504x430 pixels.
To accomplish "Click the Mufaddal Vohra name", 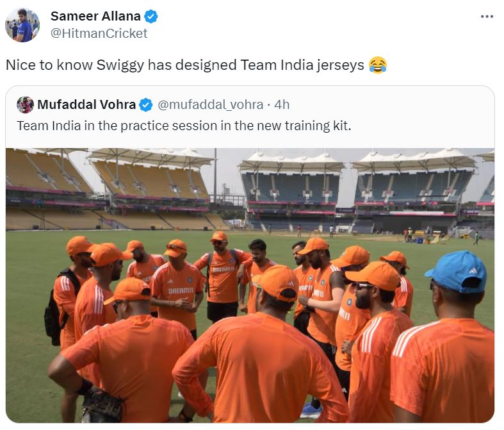I will point(86,104).
